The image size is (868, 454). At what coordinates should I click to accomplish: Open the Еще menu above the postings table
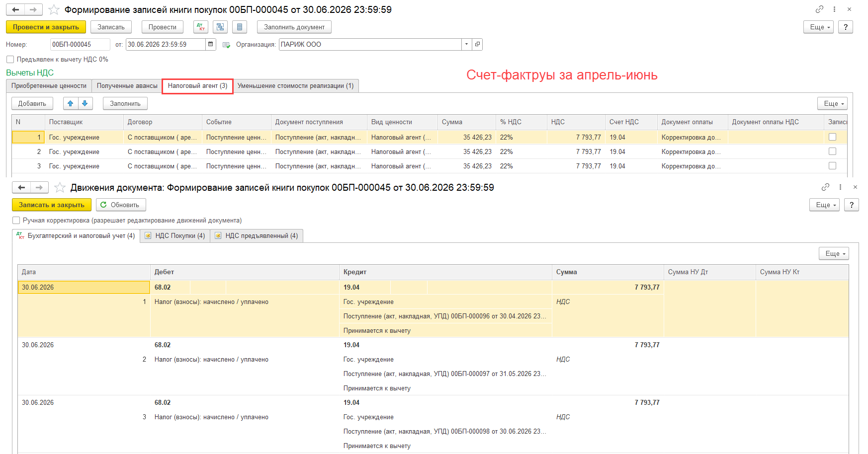coord(834,253)
